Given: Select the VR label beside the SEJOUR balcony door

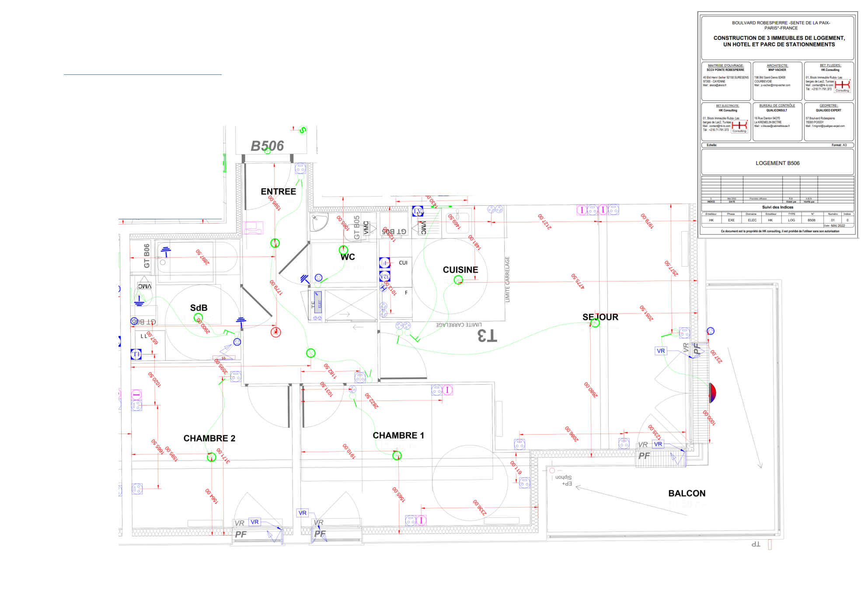Looking at the screenshot, I should (x=661, y=351).
